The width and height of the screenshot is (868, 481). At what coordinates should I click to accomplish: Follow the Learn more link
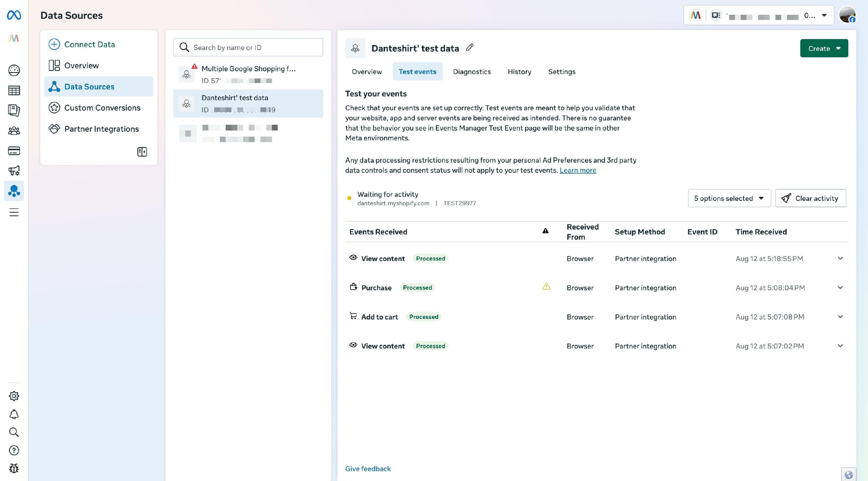click(578, 170)
